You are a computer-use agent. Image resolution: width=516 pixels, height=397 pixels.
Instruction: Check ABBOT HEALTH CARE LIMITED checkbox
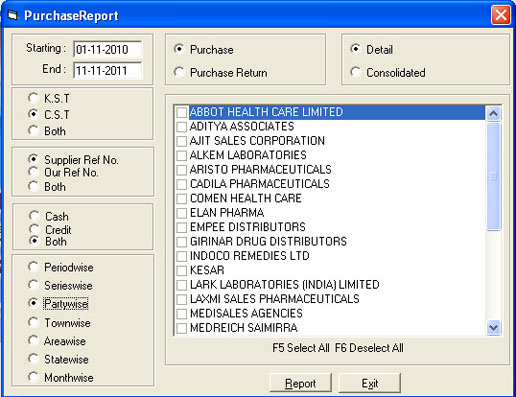coord(181,112)
